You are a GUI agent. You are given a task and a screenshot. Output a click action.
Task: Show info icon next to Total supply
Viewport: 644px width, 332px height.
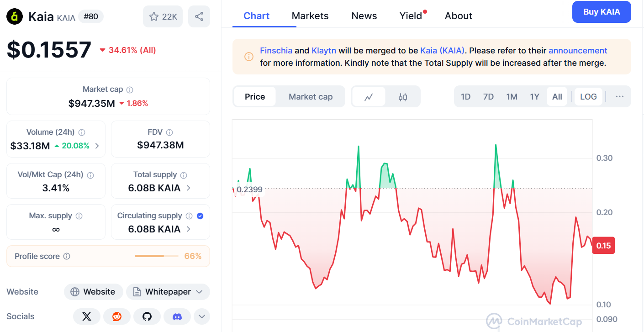(184, 175)
